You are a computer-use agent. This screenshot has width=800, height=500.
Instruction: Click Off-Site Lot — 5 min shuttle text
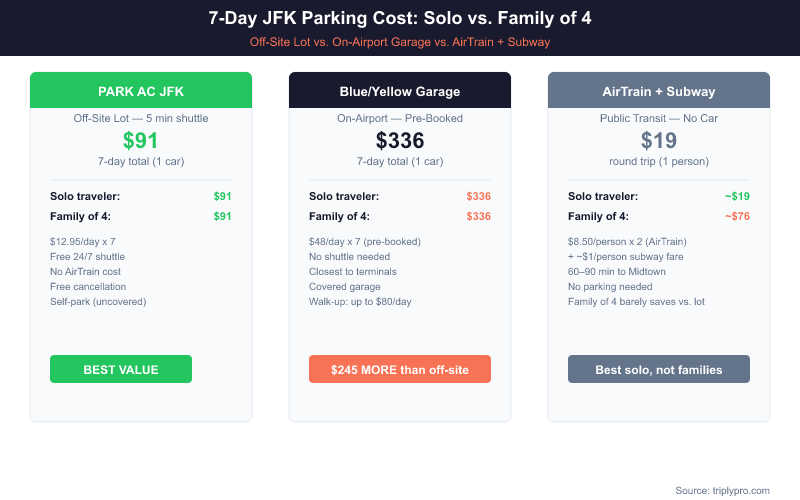(x=140, y=118)
